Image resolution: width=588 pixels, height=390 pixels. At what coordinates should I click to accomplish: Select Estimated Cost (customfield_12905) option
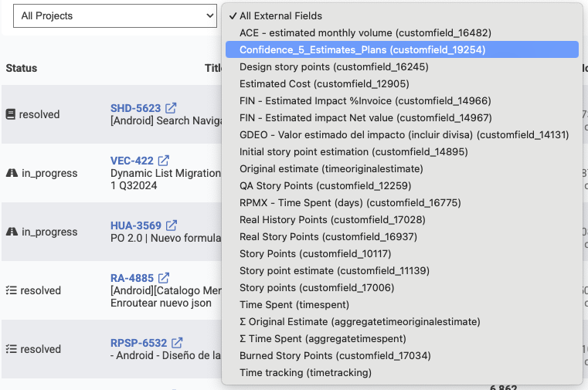tap(324, 83)
